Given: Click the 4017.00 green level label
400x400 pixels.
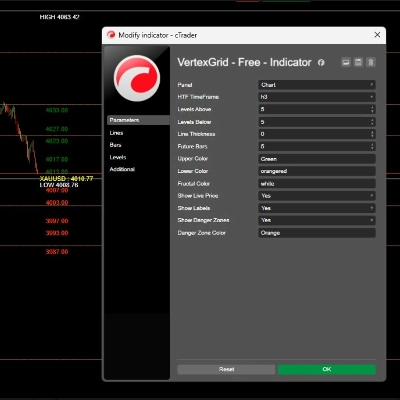Looking at the screenshot, I should point(57,159).
